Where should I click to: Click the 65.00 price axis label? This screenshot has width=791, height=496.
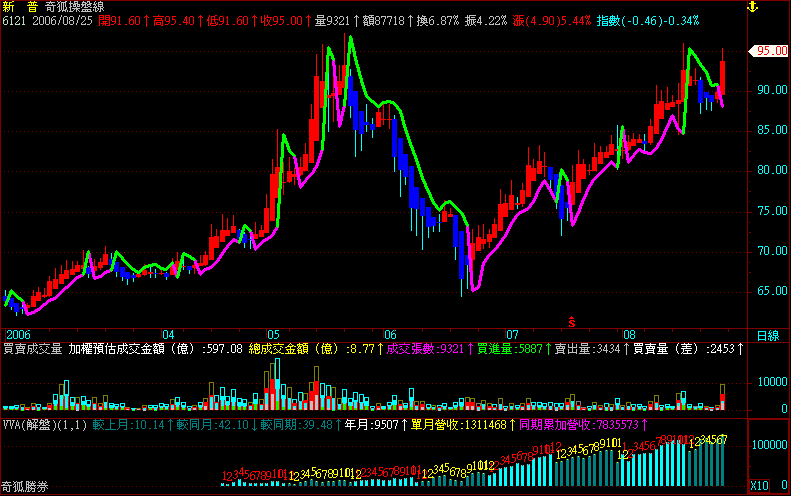pos(772,291)
